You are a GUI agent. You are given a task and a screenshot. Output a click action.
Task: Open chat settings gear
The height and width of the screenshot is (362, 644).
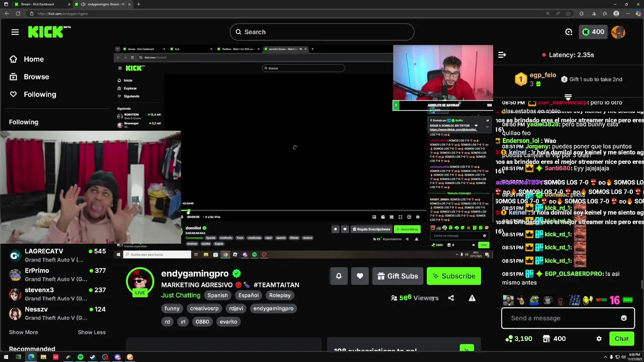[599, 339]
